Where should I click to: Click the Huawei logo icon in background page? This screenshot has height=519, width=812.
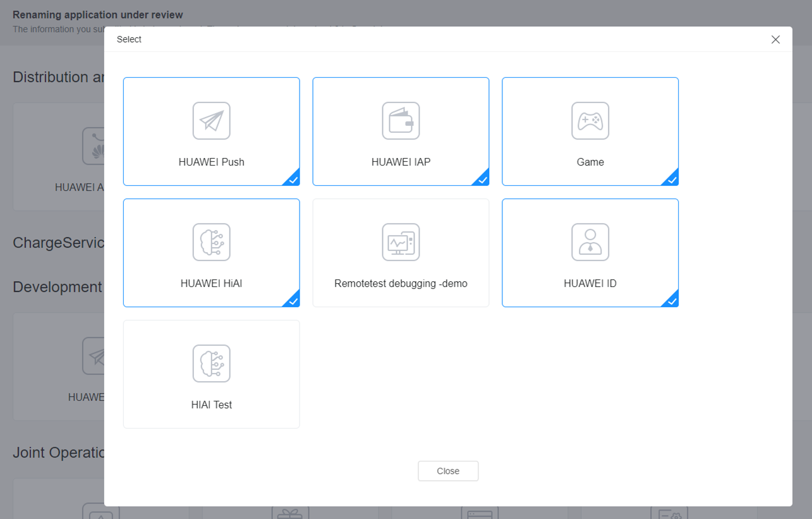[94, 147]
